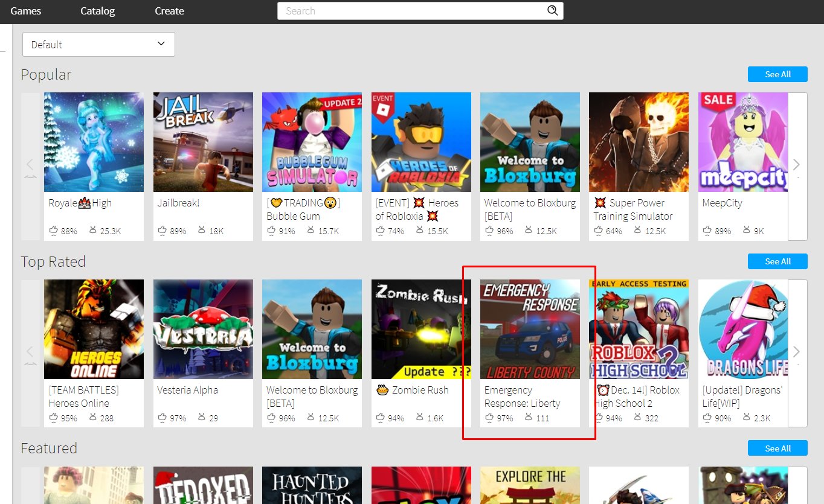Click the 'Emergency Response: Liberty' title
The height and width of the screenshot is (504, 824).
[523, 397]
